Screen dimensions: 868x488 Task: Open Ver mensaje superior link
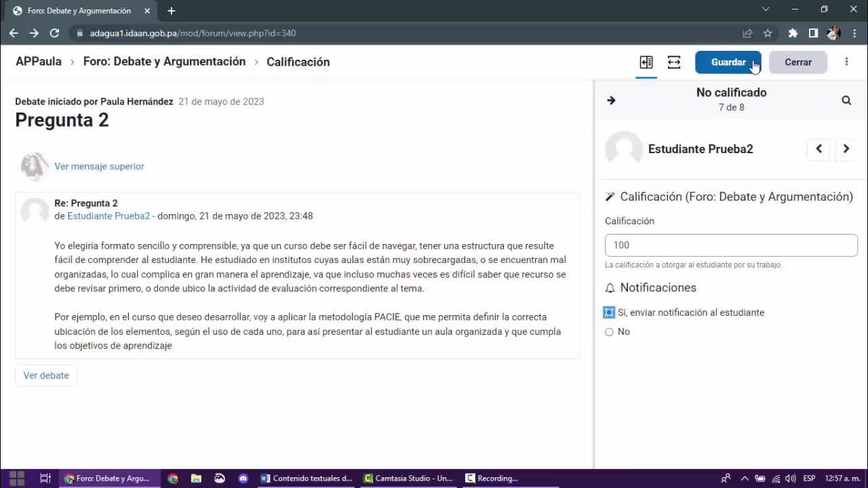(99, 166)
